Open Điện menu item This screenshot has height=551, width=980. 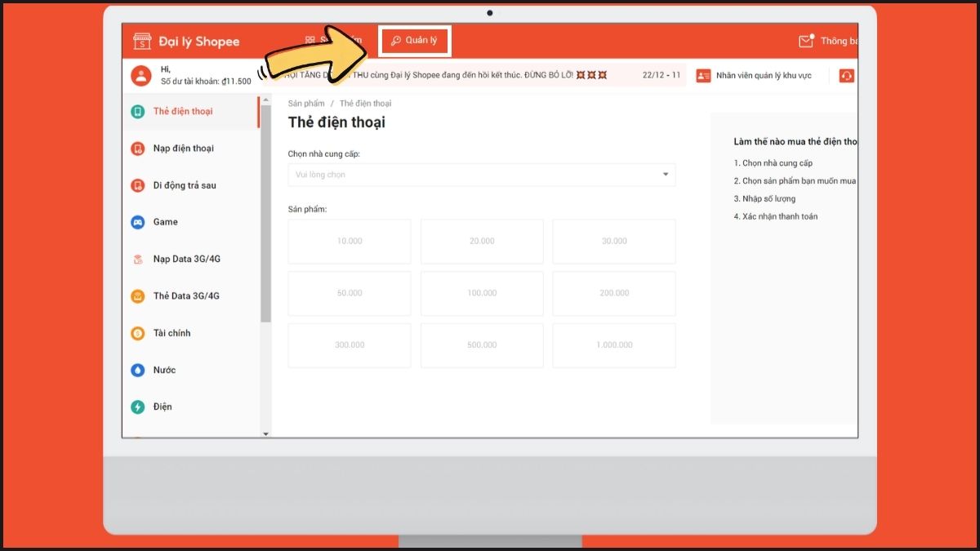191,407
